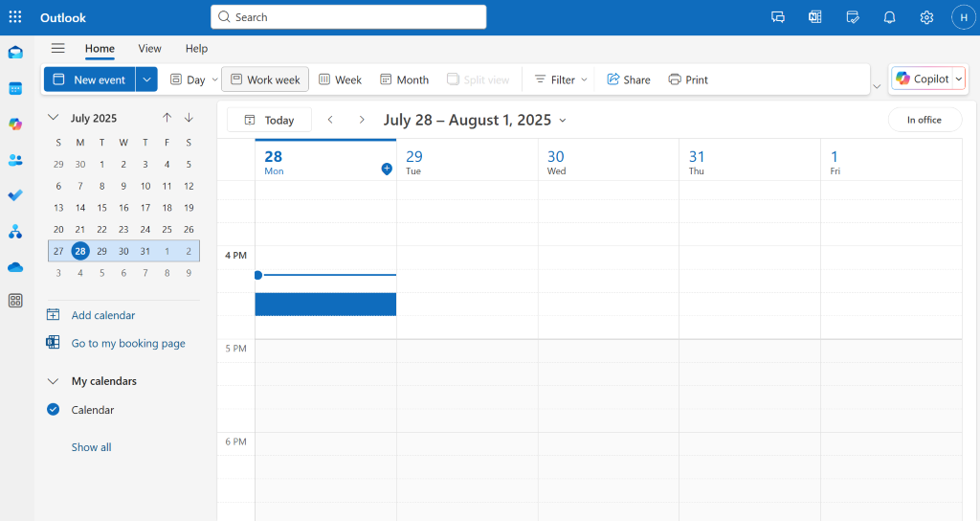Toggle Calendar checkbox under My calendars

pyautogui.click(x=54, y=410)
